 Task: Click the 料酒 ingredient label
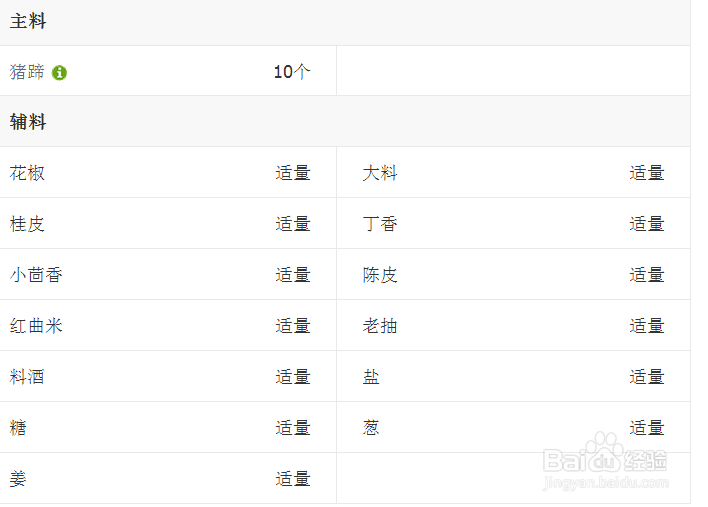[x=27, y=377]
